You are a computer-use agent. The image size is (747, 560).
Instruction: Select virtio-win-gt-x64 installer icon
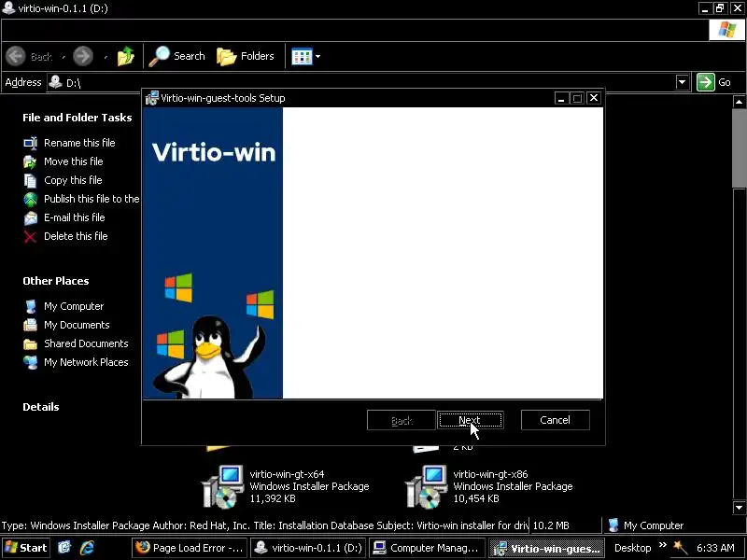coord(223,486)
